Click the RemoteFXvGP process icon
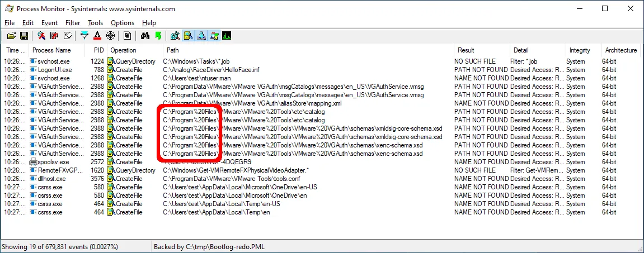The width and height of the screenshot is (644, 253). (33, 170)
